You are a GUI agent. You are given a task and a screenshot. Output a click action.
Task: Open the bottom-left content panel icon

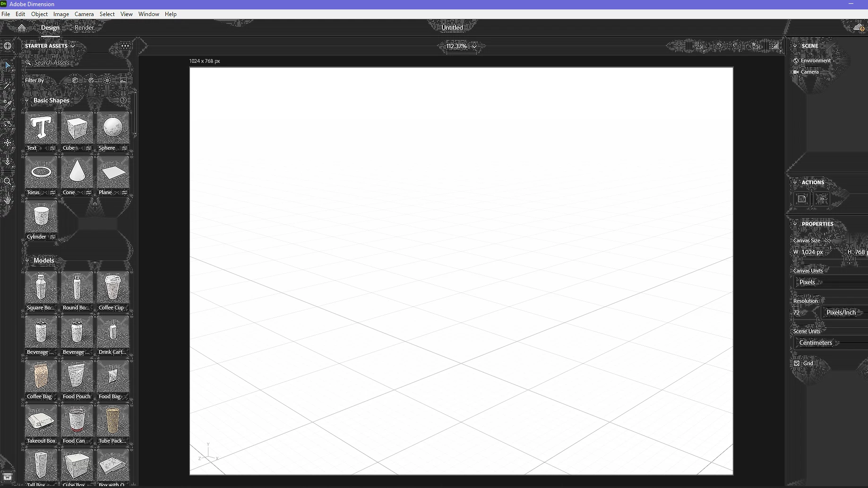click(x=8, y=477)
